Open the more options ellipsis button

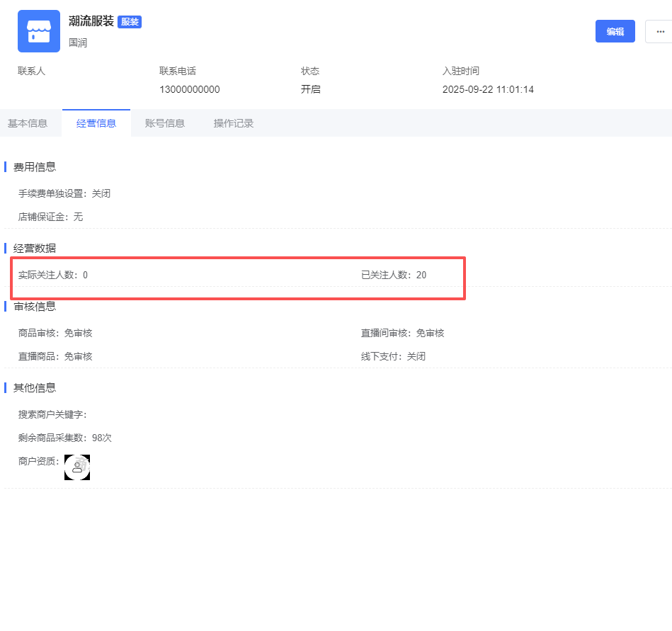[659, 31]
